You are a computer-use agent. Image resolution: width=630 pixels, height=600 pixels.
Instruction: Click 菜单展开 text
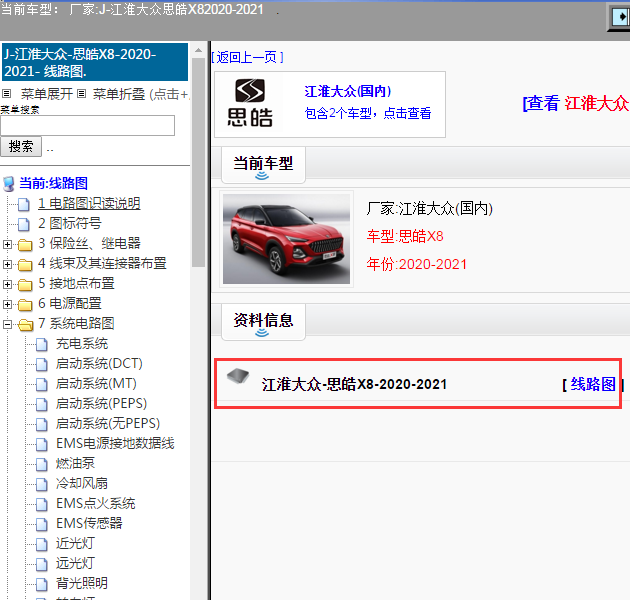pos(47,94)
